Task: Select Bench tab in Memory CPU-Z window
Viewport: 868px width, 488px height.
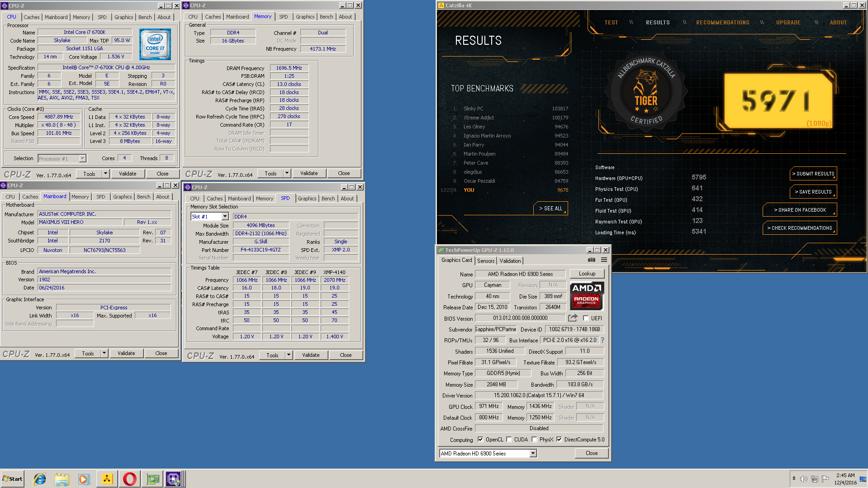Action: point(326,17)
